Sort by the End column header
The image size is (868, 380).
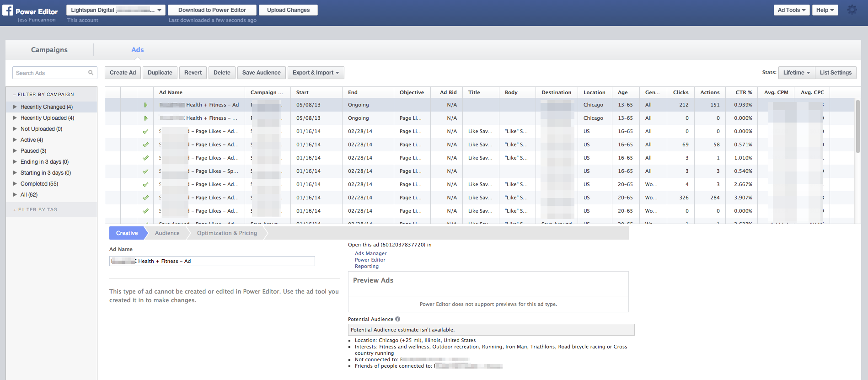pyautogui.click(x=368, y=92)
